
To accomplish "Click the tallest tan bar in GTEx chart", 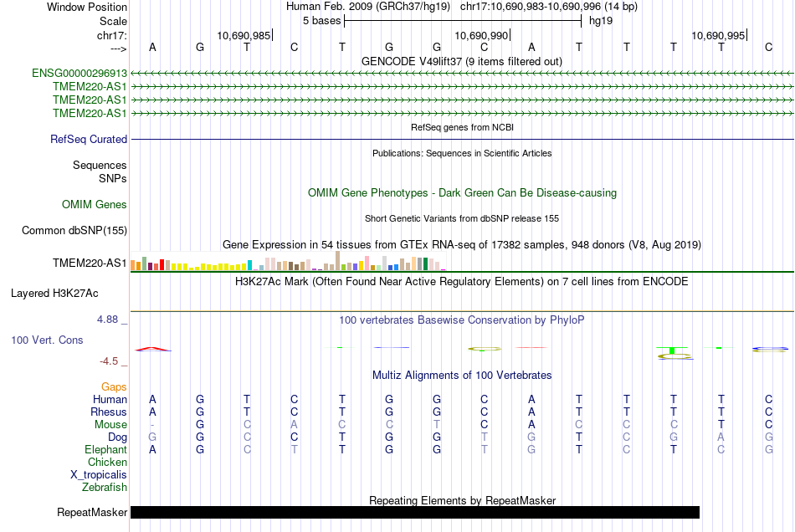I will coord(338,261).
